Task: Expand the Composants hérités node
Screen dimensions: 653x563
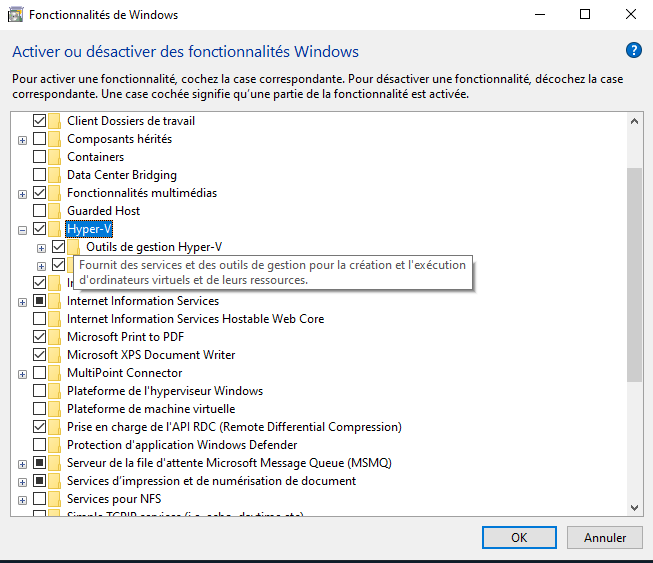Action: click(x=22, y=141)
